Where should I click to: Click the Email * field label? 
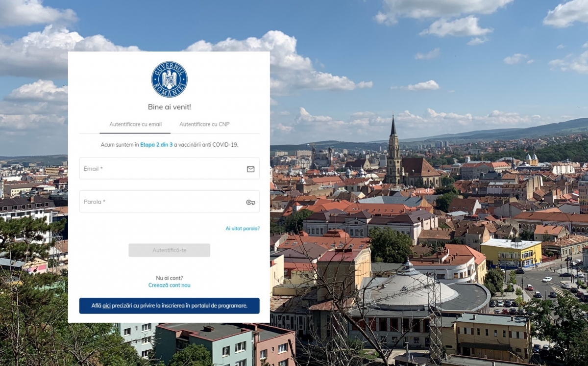(93, 169)
